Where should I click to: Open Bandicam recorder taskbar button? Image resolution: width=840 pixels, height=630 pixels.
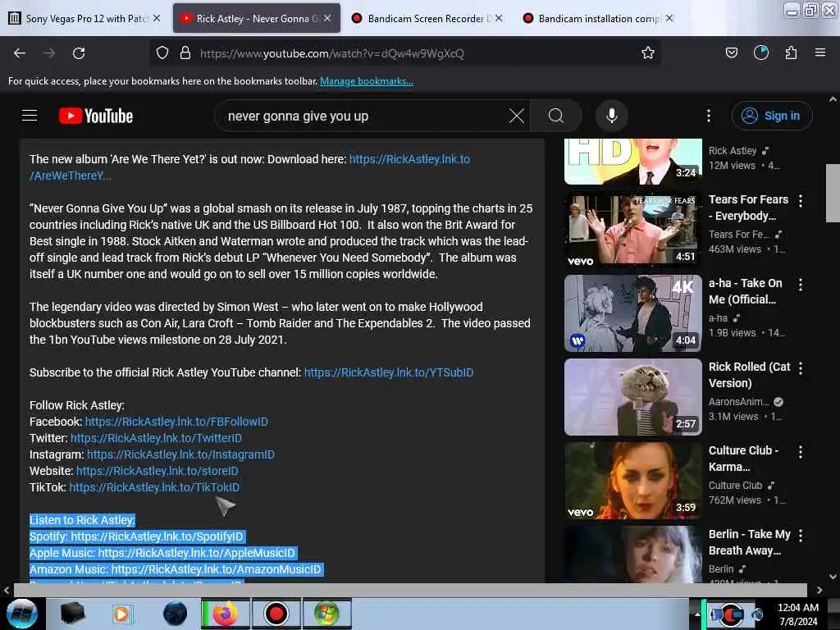[276, 614]
